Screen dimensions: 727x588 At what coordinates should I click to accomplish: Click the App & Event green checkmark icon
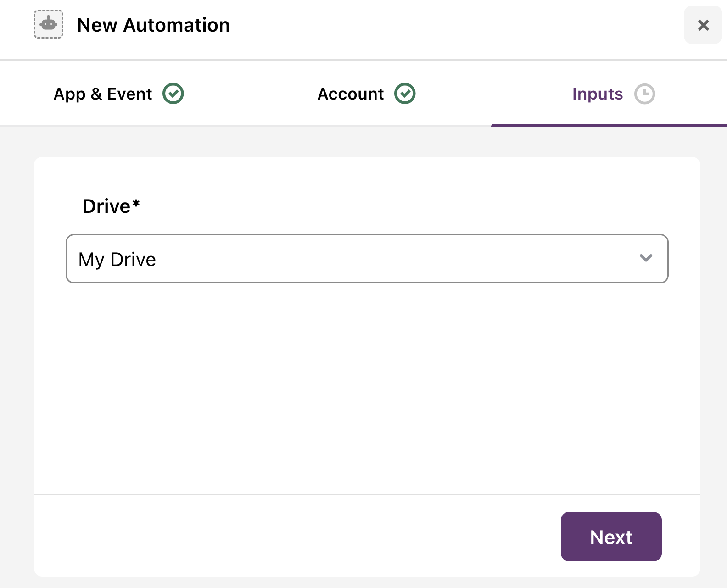coord(173,94)
